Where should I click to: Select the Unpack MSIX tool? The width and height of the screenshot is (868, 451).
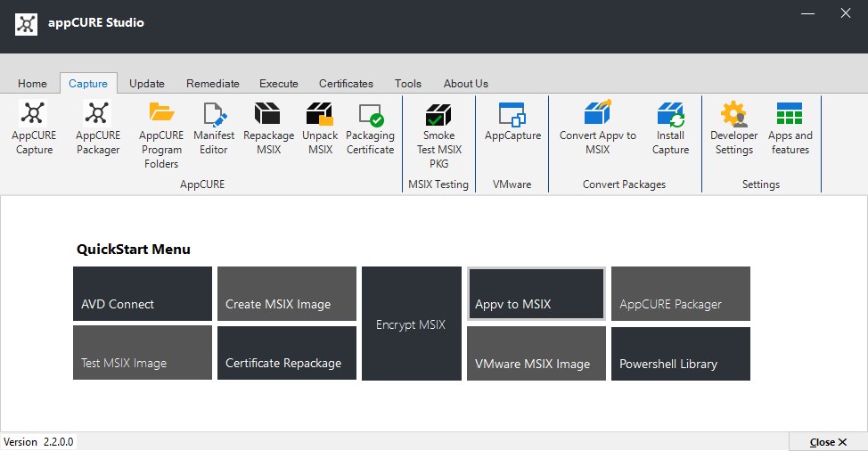click(320, 127)
